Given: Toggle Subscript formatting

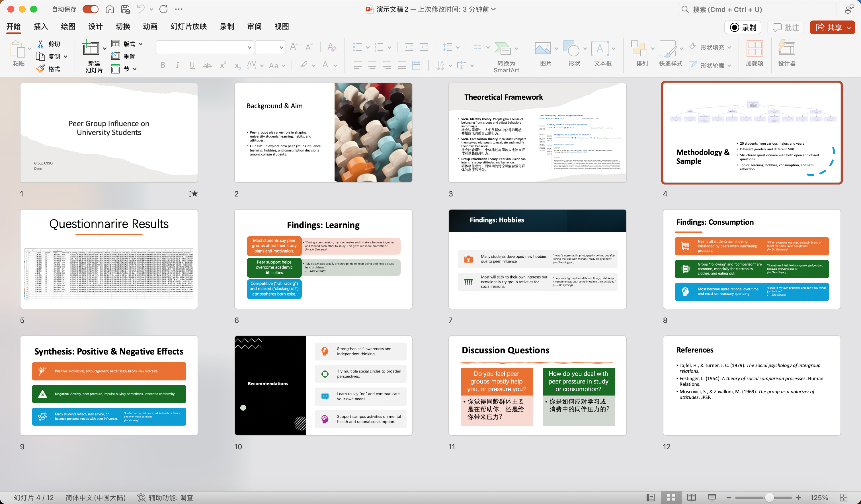Looking at the screenshot, I should click(x=237, y=65).
